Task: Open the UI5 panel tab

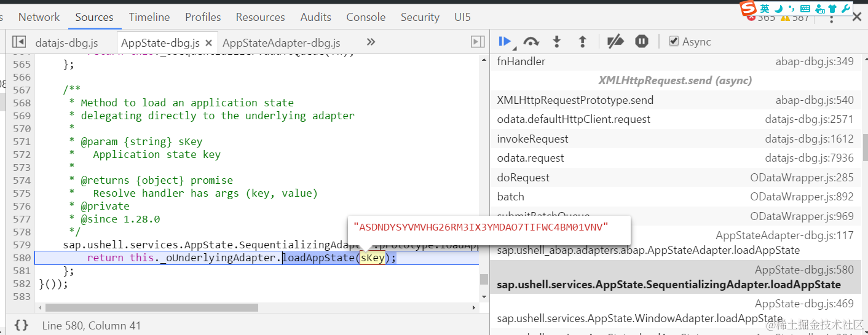Action: 462,17
